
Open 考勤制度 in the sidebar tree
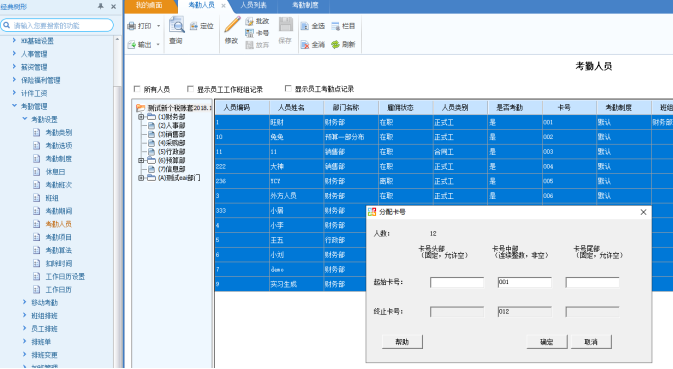pos(53,159)
